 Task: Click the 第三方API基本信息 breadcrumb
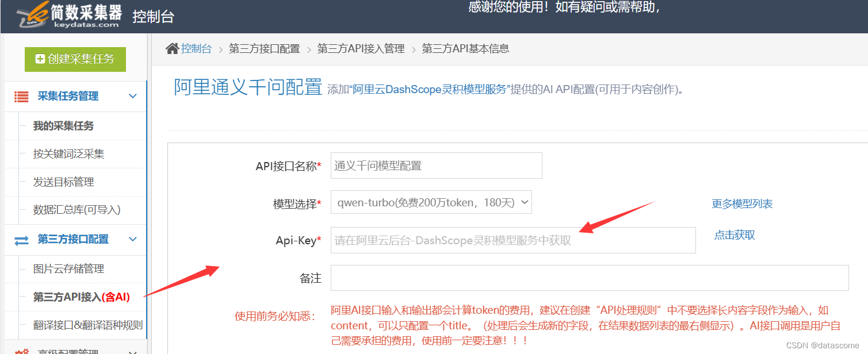(466, 49)
